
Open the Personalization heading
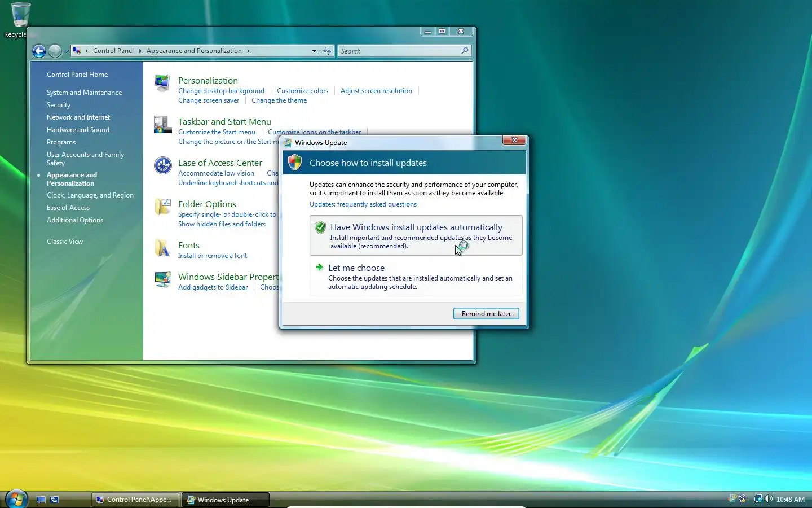point(208,80)
